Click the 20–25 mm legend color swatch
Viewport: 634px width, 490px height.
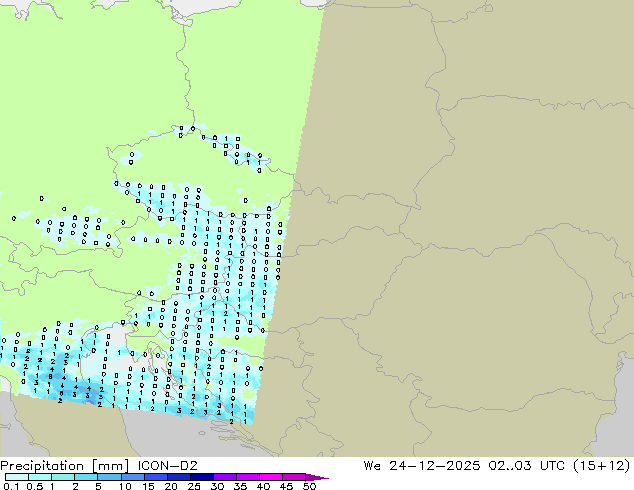(x=178, y=477)
